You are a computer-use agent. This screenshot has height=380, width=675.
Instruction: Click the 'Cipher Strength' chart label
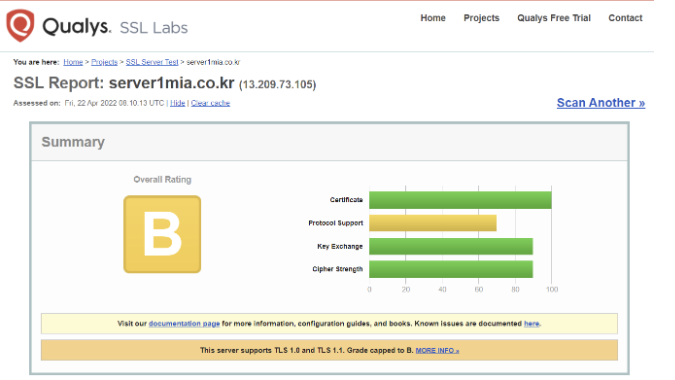[x=338, y=269]
